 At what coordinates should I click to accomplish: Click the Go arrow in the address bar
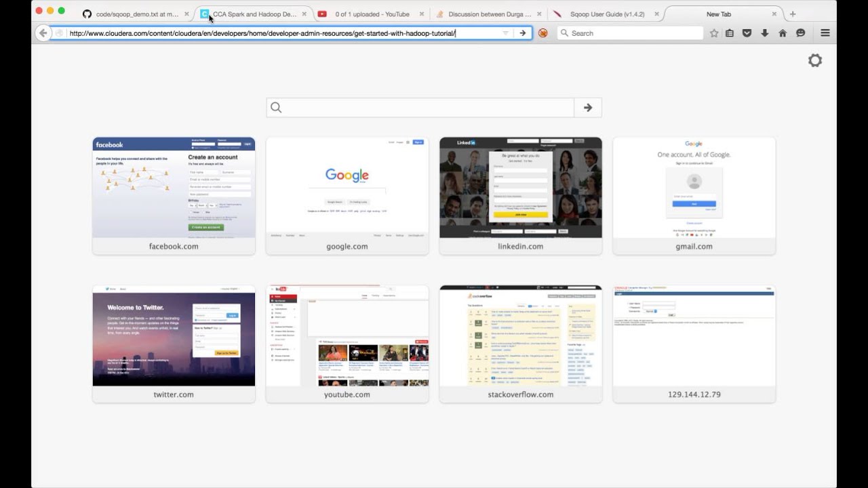tap(522, 33)
